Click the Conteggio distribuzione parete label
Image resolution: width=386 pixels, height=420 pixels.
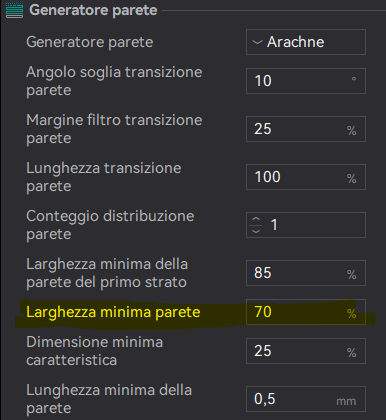(x=110, y=225)
